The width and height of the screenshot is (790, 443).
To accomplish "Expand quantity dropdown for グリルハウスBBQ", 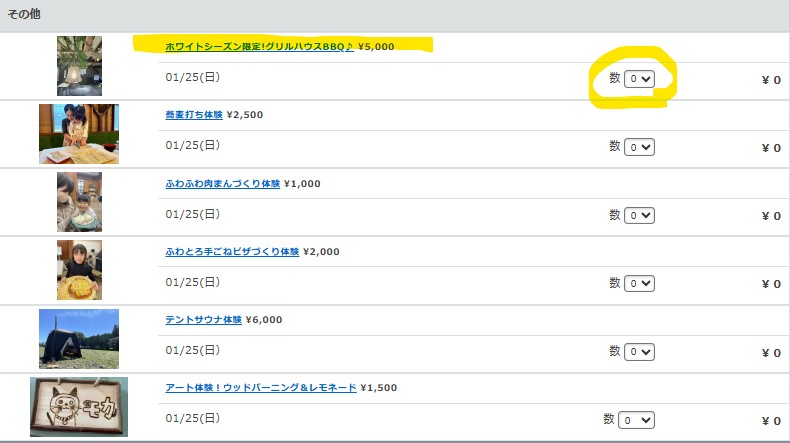I will (639, 79).
